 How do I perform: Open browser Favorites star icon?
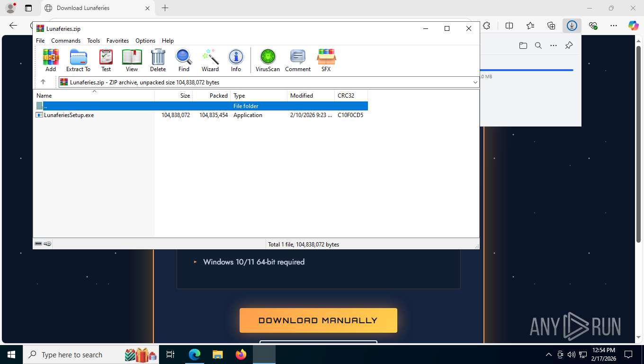point(530,26)
